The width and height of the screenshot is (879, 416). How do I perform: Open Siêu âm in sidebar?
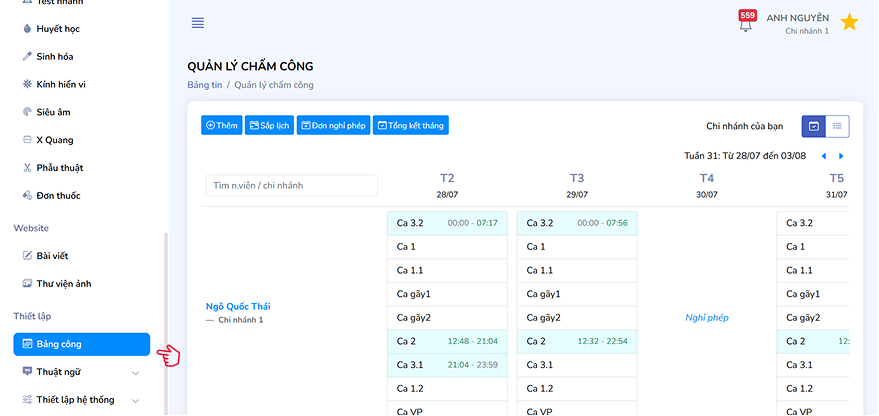click(53, 112)
